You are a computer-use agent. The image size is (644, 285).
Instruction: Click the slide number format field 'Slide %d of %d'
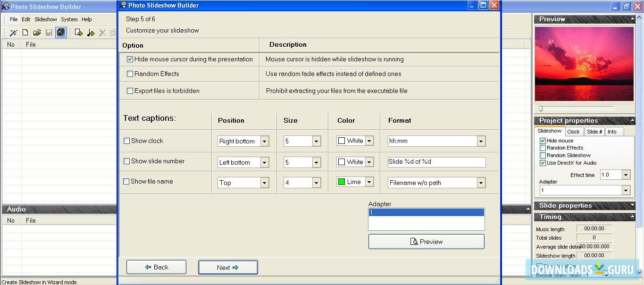[x=436, y=162]
